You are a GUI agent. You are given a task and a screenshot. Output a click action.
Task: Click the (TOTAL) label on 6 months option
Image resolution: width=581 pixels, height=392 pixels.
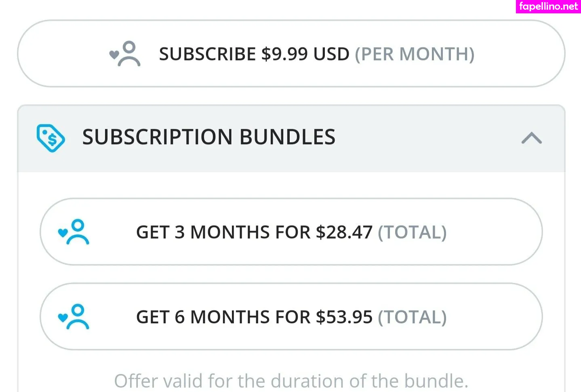pos(412,317)
